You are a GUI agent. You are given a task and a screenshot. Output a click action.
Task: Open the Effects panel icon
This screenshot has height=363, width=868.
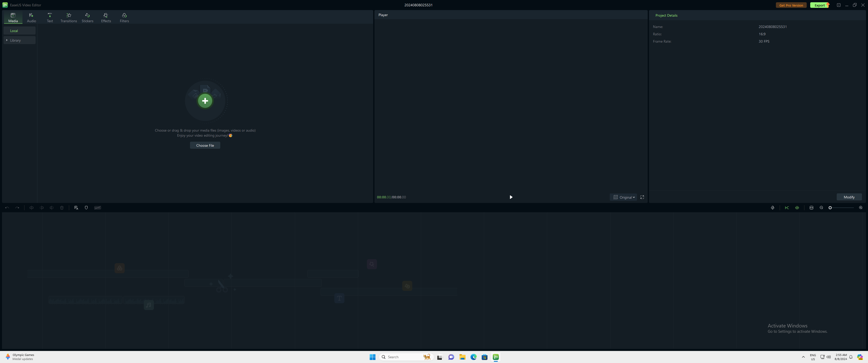[106, 15]
